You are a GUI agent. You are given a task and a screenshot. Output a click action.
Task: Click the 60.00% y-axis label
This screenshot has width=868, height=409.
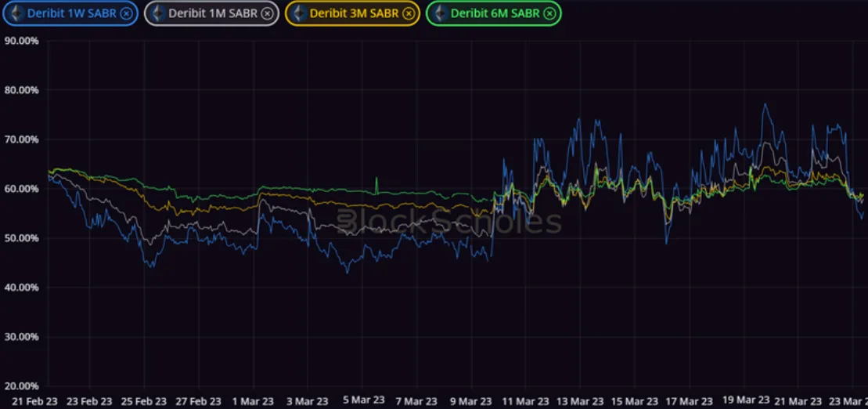point(21,188)
